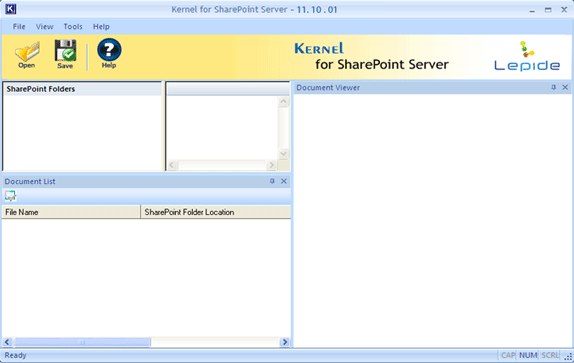Click the Save floppy disk icon
Image resolution: width=574 pixels, height=363 pixels.
coord(65,55)
